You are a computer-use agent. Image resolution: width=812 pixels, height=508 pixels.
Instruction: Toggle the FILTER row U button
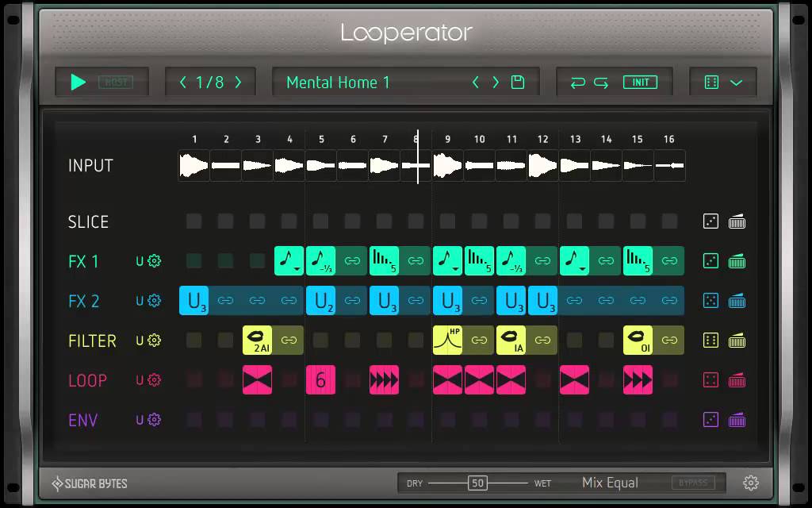(x=140, y=341)
